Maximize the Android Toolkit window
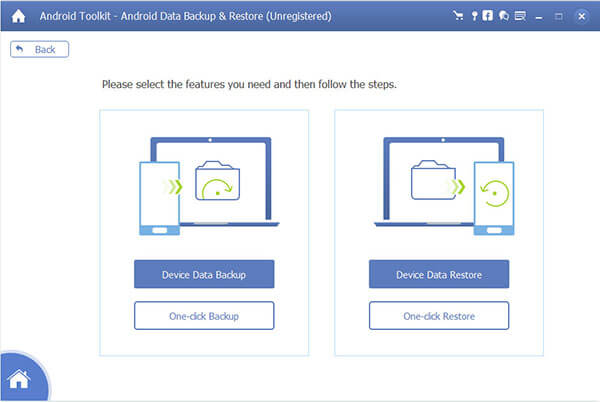The height and width of the screenshot is (402, 600). coord(559,16)
